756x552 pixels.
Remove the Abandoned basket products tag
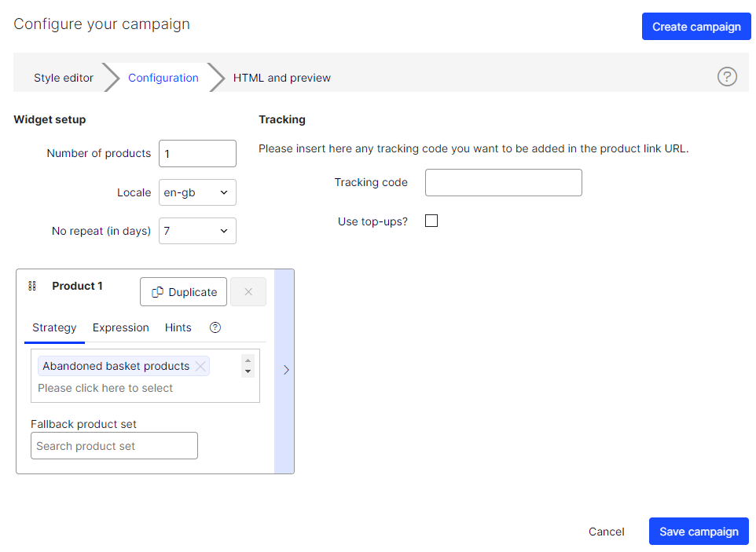point(200,367)
